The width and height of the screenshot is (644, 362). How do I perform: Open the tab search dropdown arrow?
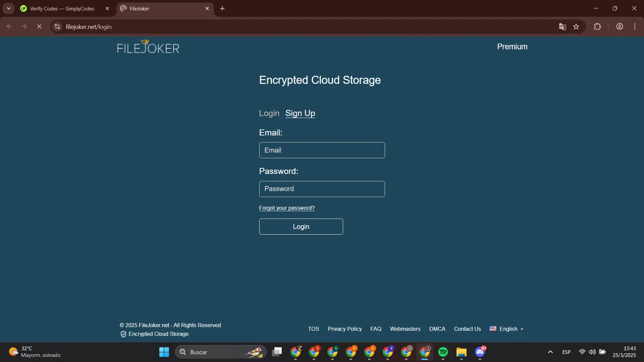[x=9, y=9]
